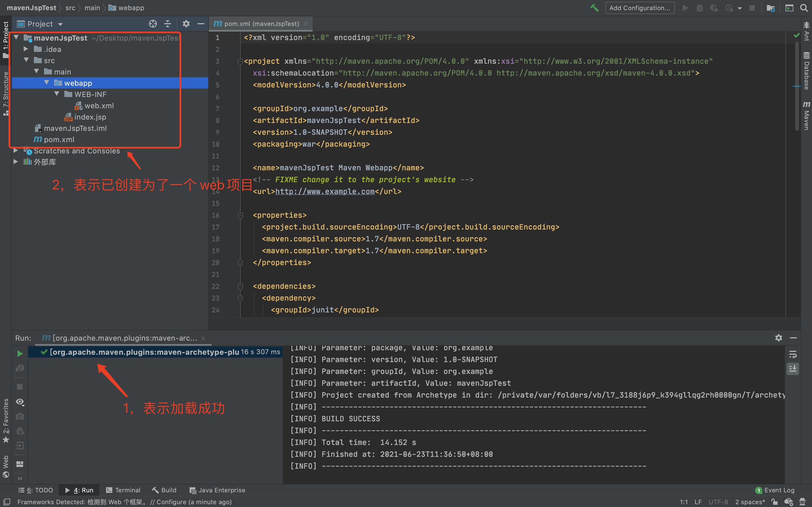Toggle scroll to end in Run console
Viewport: 812px width, 507px height.
(x=793, y=369)
